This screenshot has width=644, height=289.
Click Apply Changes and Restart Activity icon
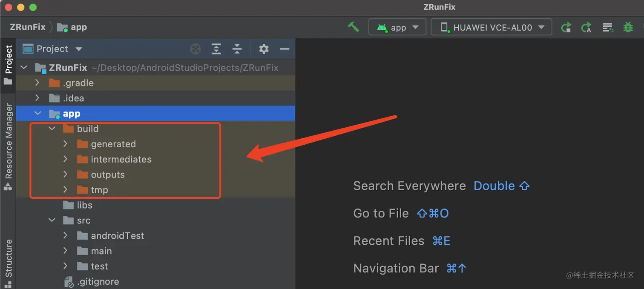coord(586,27)
